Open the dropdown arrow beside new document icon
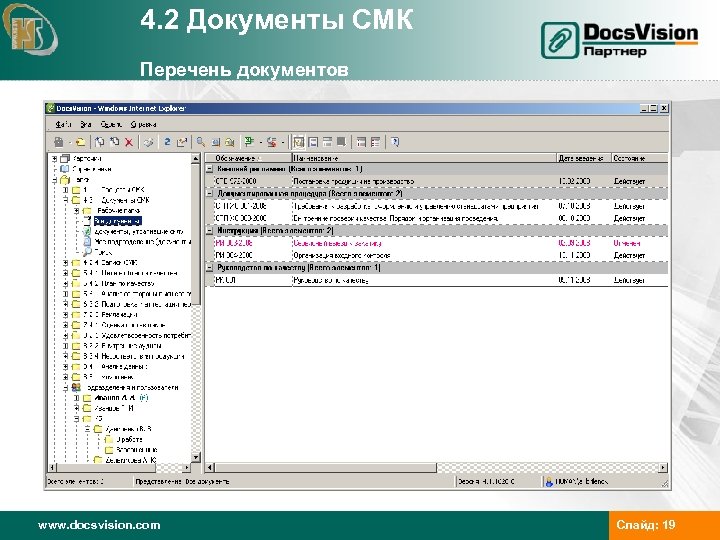The width and height of the screenshot is (720, 540). tap(69, 143)
